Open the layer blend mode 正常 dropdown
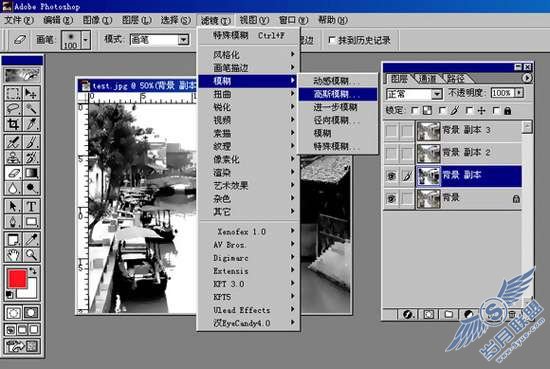Screen dimensions: 550x369 coord(436,94)
